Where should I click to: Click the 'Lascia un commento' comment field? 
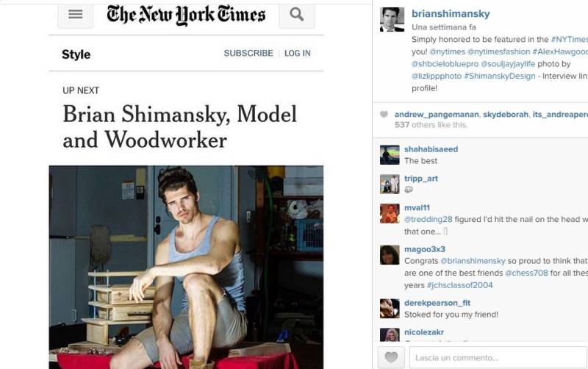[x=498, y=357]
